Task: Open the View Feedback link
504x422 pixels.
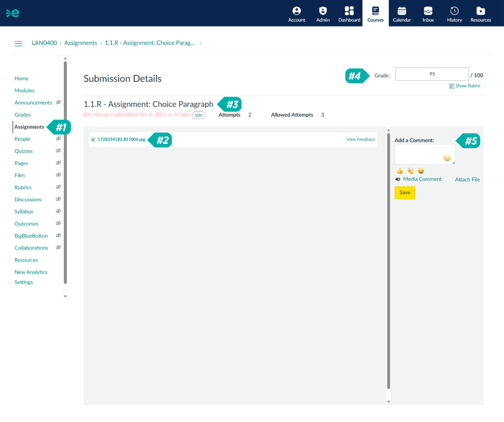Action: point(360,139)
